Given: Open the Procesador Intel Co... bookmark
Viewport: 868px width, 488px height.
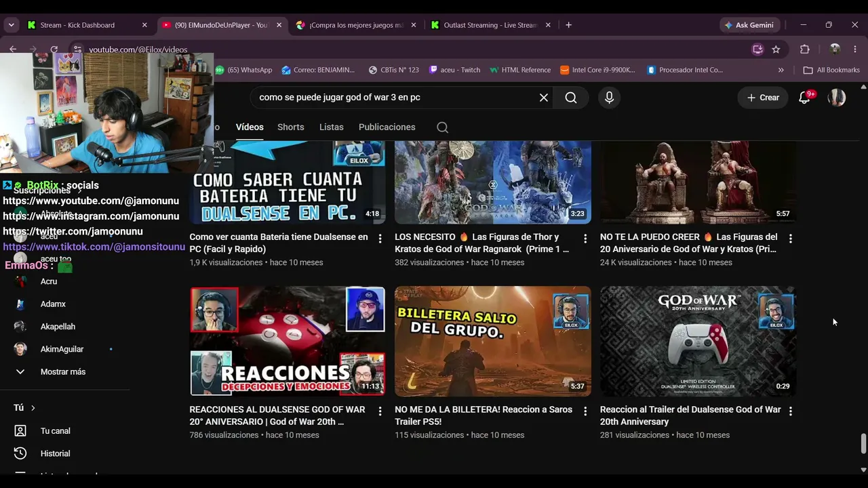Looking at the screenshot, I should [x=686, y=70].
